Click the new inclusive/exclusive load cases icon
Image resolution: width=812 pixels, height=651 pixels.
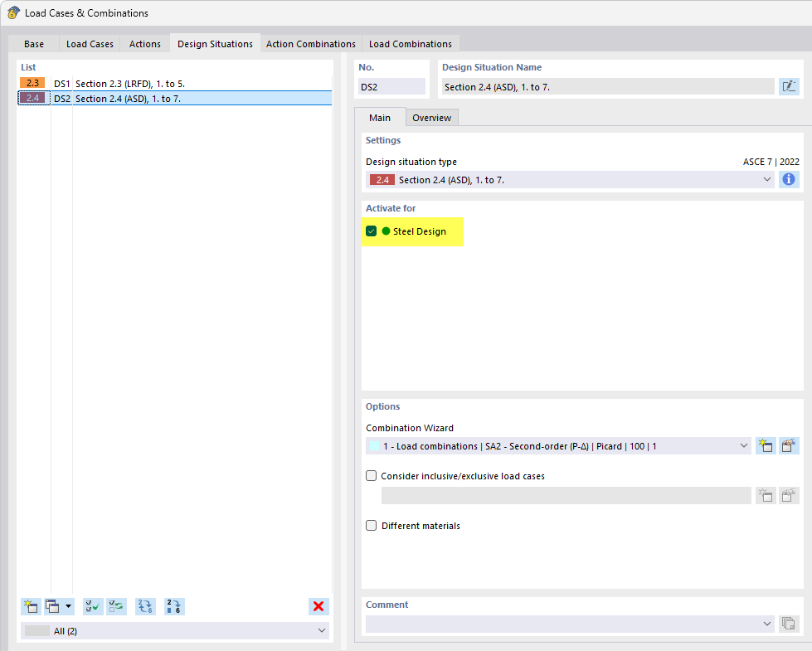pyautogui.click(x=766, y=495)
